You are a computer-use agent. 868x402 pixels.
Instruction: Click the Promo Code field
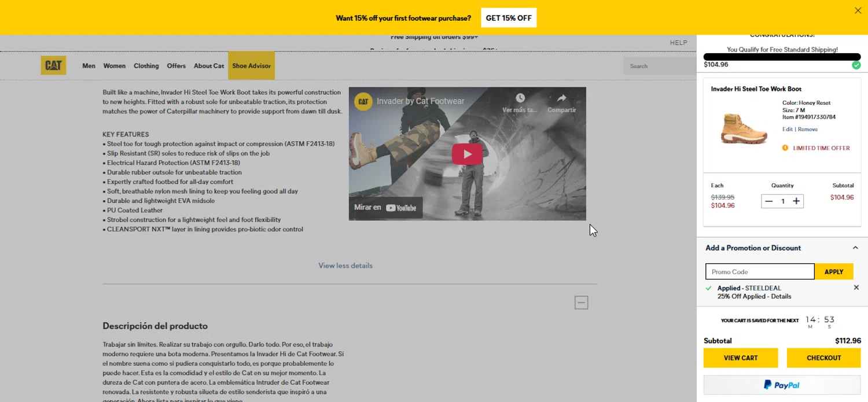click(x=760, y=272)
